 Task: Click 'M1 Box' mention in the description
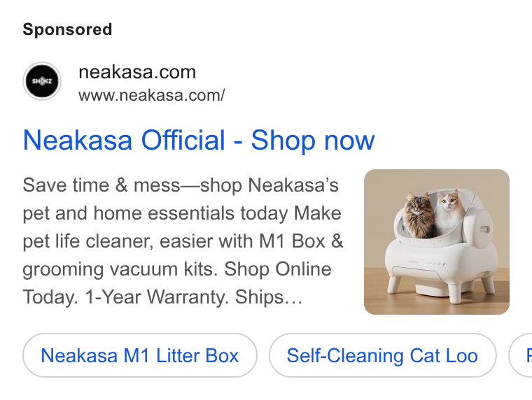[292, 241]
